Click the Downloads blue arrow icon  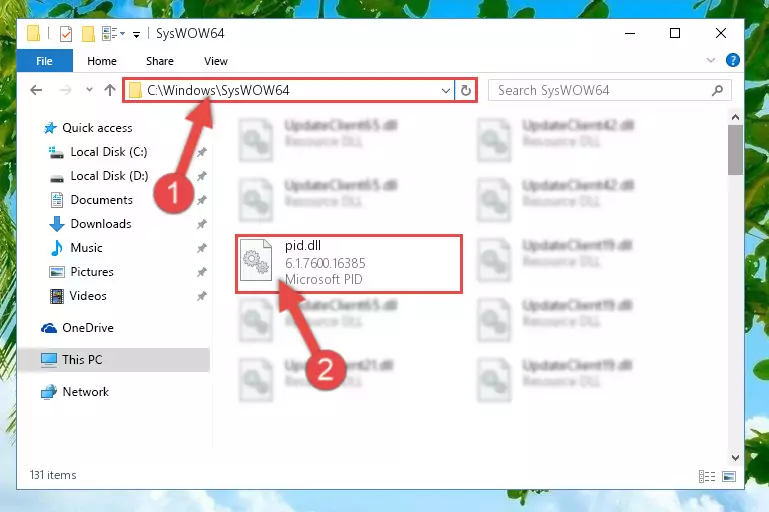pos(57,224)
